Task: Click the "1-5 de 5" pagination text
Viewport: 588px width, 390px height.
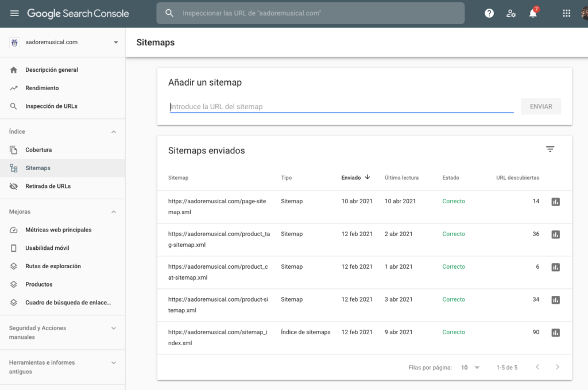Action: [x=506, y=368]
